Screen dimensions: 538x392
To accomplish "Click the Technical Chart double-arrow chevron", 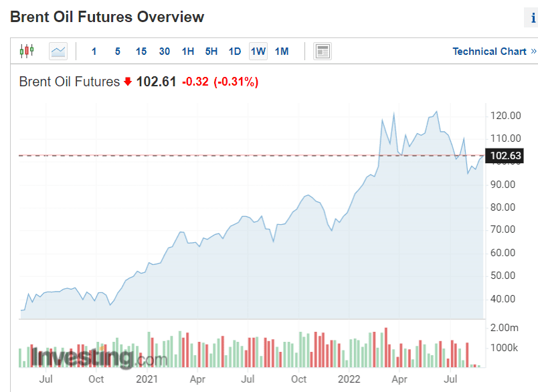I will [x=533, y=51].
